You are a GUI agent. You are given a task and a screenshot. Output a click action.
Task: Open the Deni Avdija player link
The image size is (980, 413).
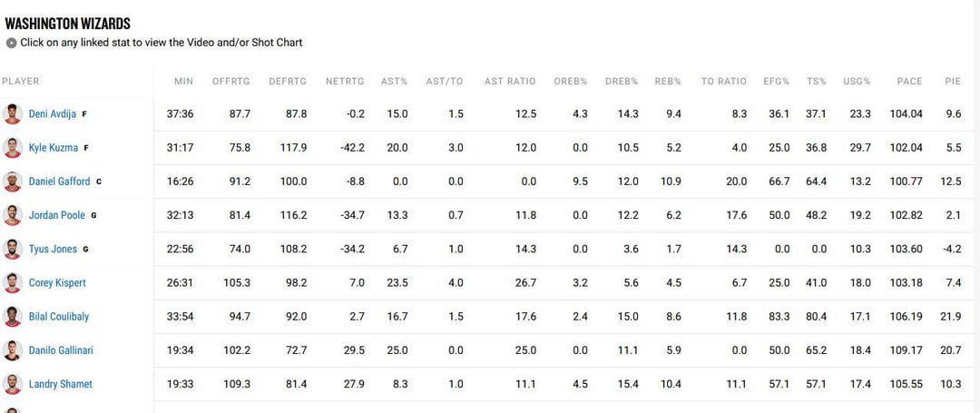pos(53,114)
